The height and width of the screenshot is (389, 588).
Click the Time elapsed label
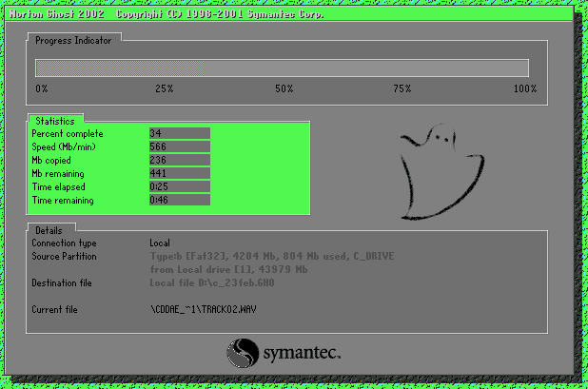[x=58, y=187]
